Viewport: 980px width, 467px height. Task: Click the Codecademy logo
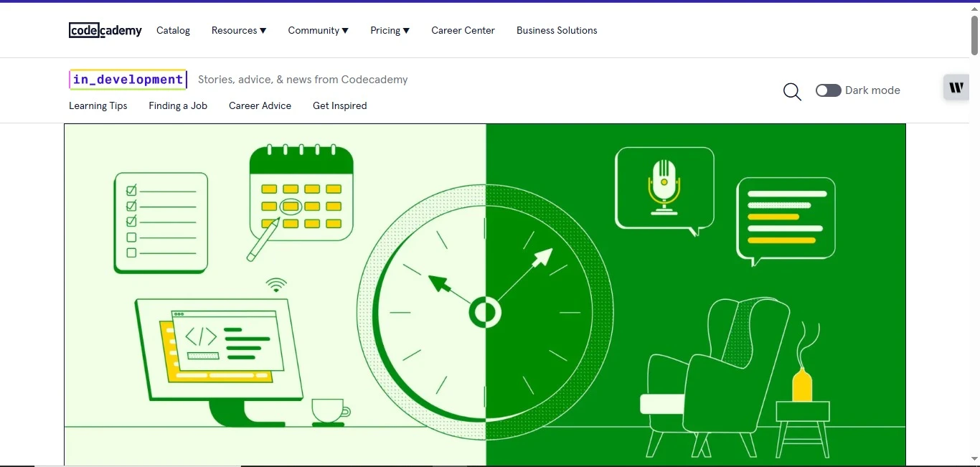(x=105, y=30)
